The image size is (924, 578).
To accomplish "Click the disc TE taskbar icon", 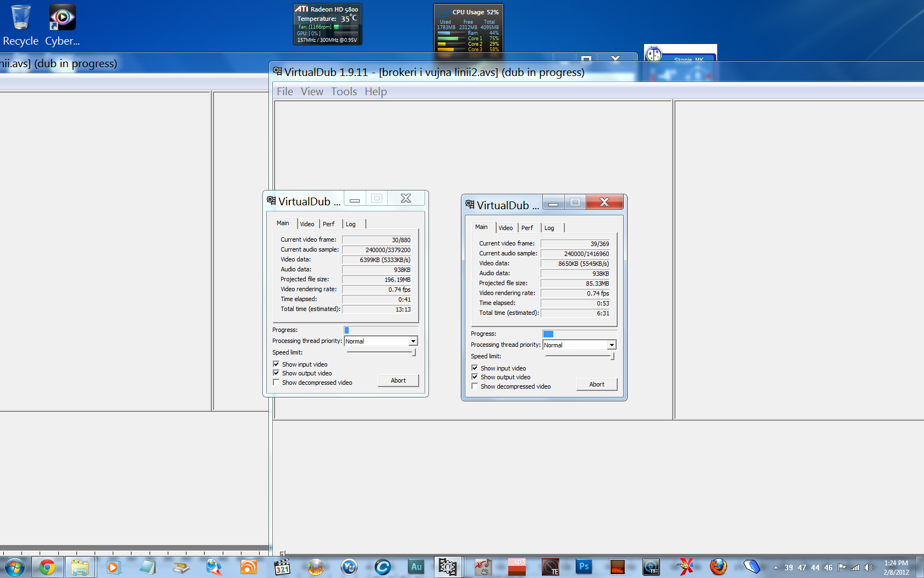I will (651, 566).
